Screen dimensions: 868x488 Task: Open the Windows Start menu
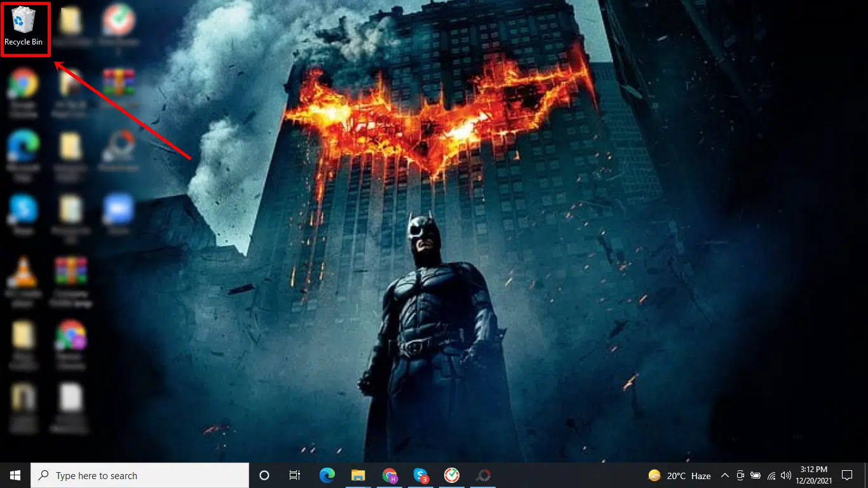[15, 475]
